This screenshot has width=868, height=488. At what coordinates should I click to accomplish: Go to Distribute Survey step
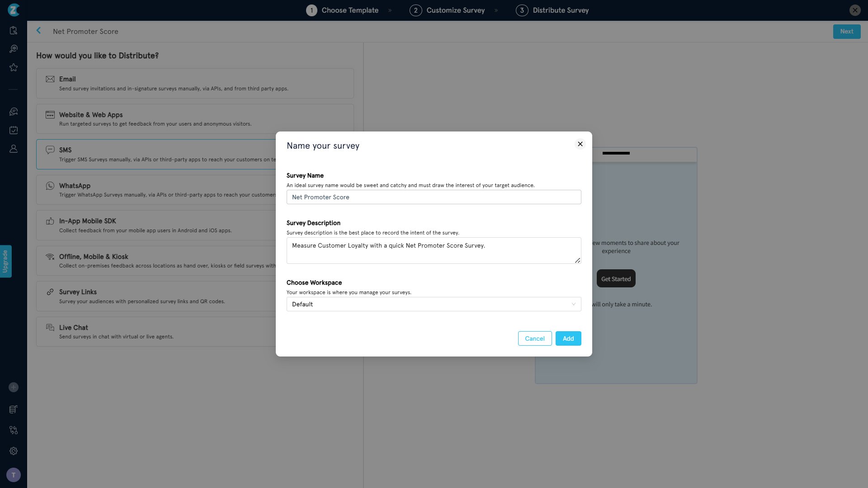coord(552,10)
